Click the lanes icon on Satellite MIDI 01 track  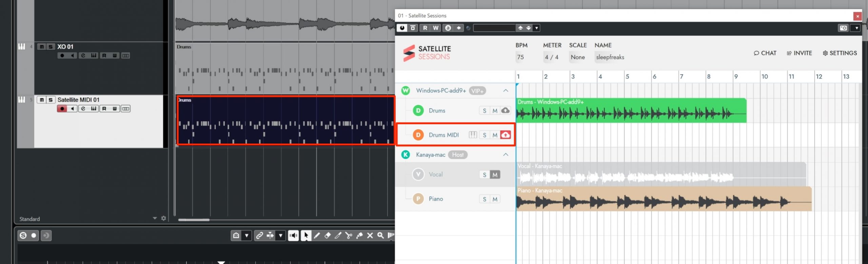[125, 109]
